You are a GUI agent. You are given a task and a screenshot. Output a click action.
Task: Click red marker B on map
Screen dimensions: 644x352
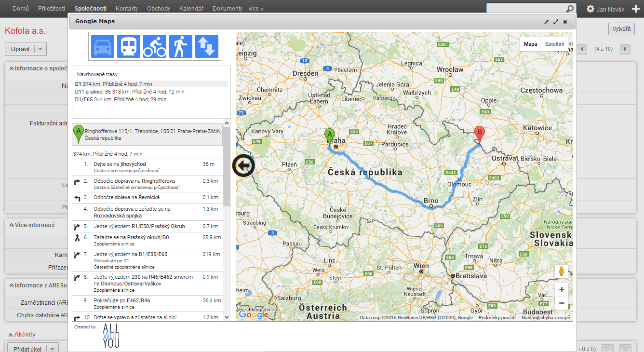pos(479,135)
